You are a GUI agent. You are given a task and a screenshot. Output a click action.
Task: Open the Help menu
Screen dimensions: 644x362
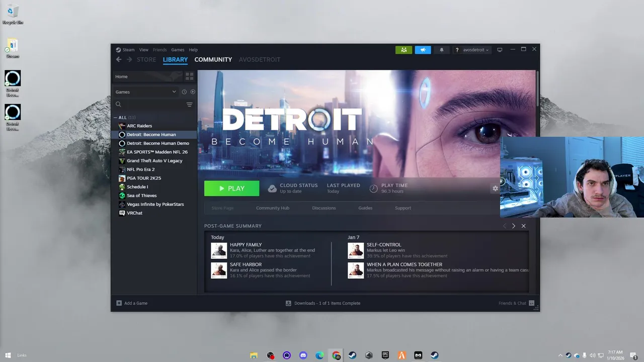193,50
